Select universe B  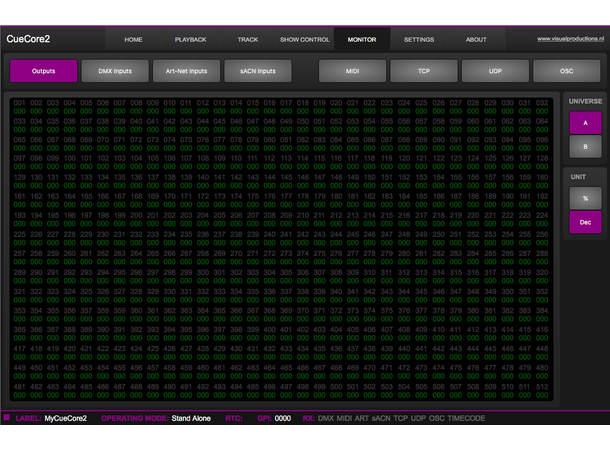pos(585,147)
